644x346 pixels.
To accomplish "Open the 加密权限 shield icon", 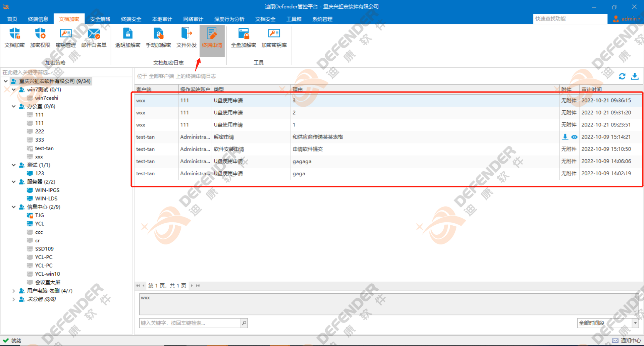I will click(40, 38).
